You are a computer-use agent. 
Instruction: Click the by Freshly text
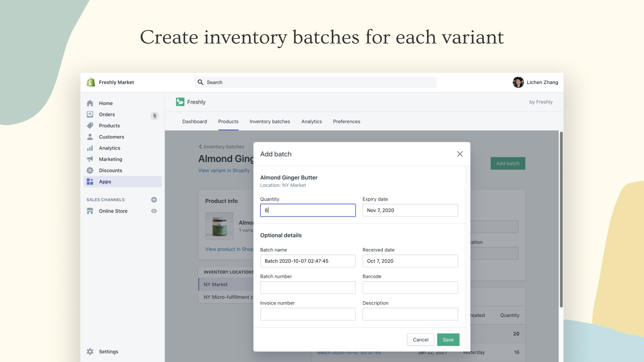click(541, 102)
